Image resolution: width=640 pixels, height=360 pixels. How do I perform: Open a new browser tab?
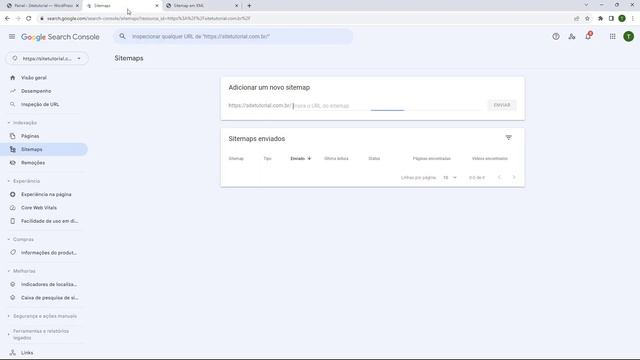[249, 6]
